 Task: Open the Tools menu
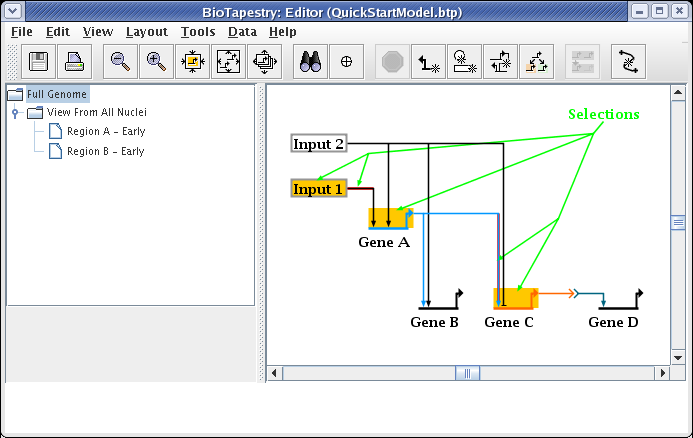(x=198, y=31)
